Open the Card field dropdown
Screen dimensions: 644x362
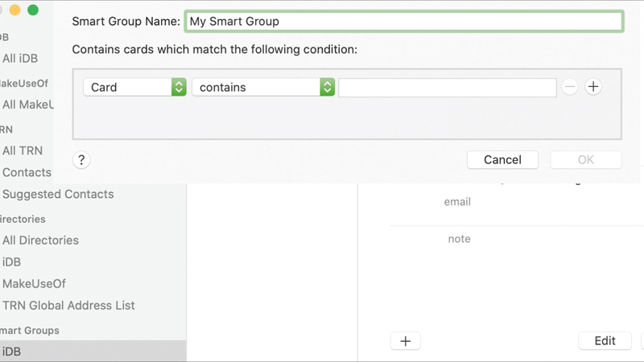134,87
